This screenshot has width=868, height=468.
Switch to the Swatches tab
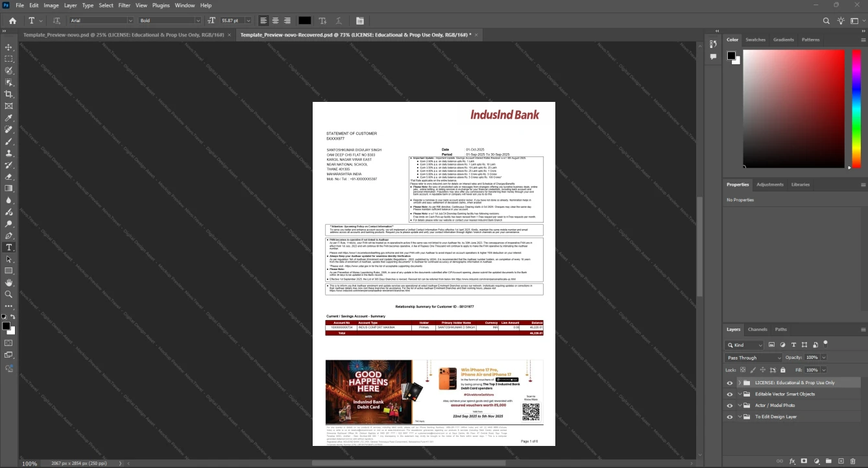tap(755, 40)
